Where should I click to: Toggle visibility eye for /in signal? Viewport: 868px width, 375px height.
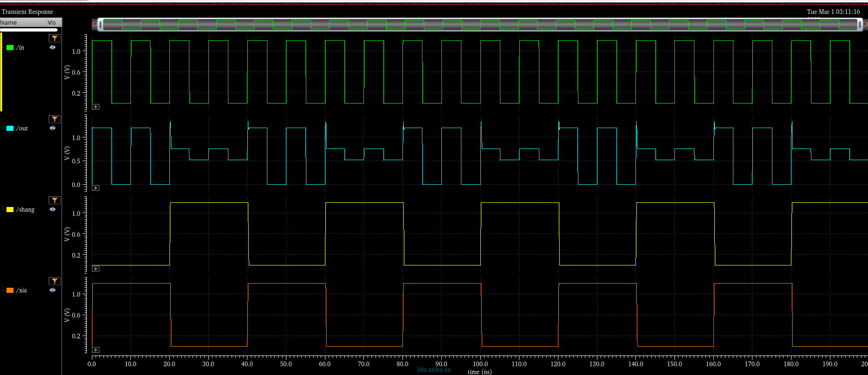coord(52,47)
